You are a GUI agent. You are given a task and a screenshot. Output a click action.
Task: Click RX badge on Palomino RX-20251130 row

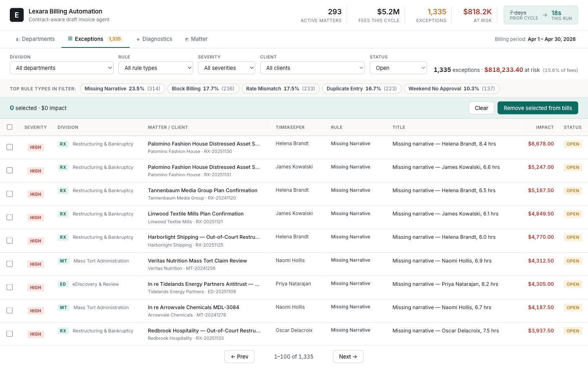63,144
